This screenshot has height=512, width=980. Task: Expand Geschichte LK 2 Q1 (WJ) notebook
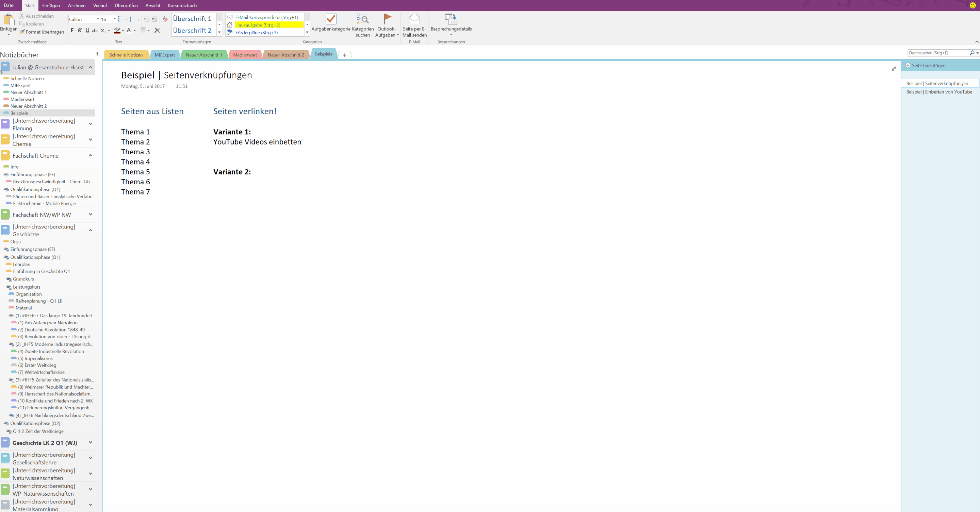click(91, 442)
